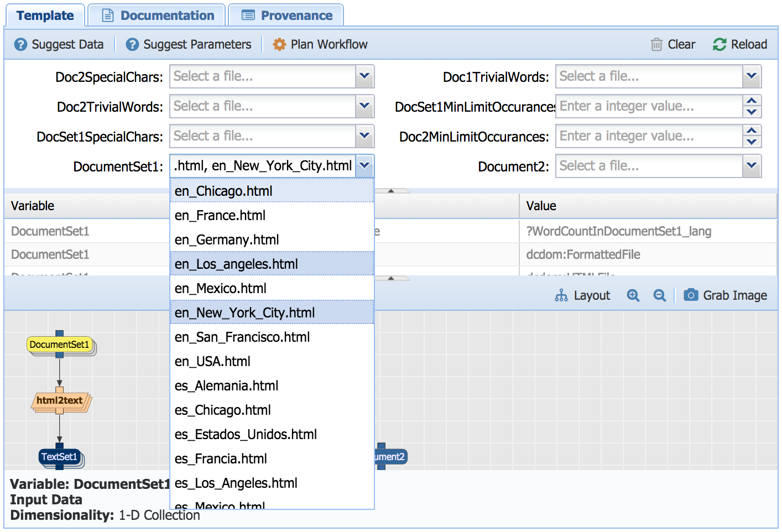Image resolution: width=782 pixels, height=532 pixels.
Task: Select the html2text workflow node
Action: (60, 400)
